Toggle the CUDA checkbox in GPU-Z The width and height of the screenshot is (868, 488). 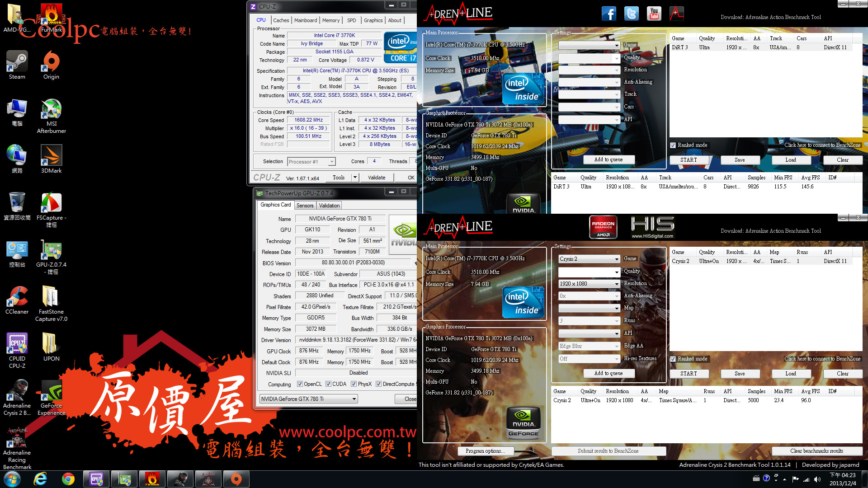(x=328, y=384)
